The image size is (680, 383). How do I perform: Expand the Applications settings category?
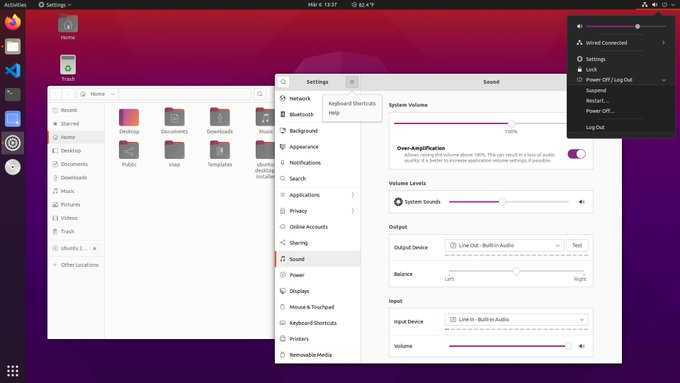tap(317, 195)
